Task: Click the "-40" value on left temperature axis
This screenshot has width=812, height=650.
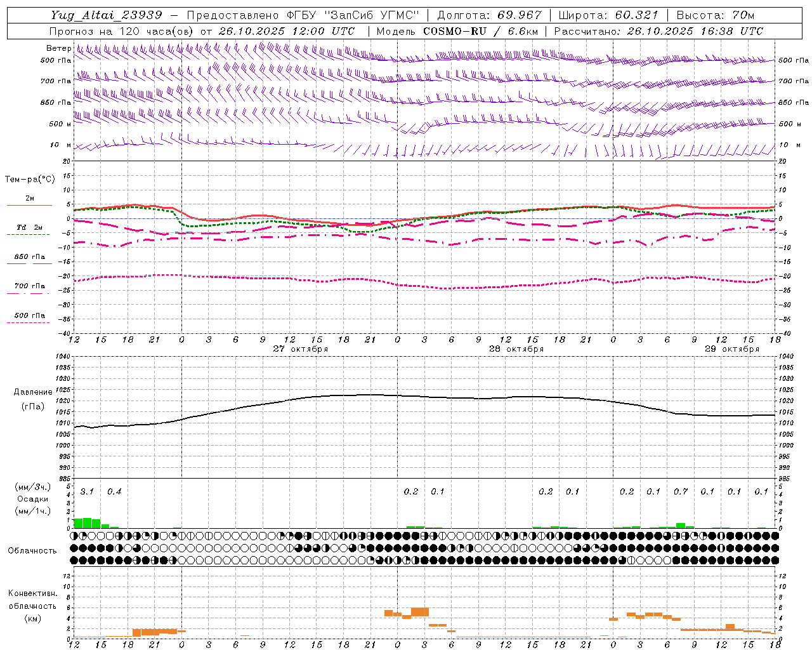Action: point(64,333)
